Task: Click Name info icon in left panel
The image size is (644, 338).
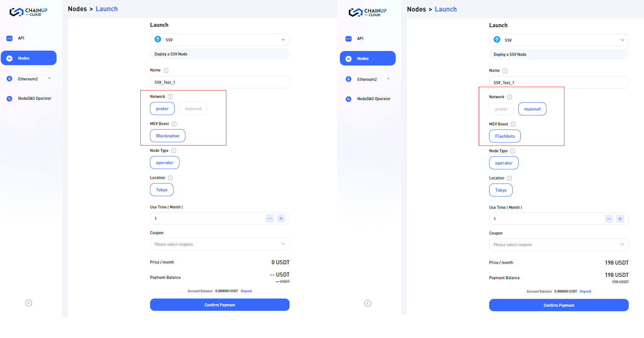Action: tap(166, 71)
